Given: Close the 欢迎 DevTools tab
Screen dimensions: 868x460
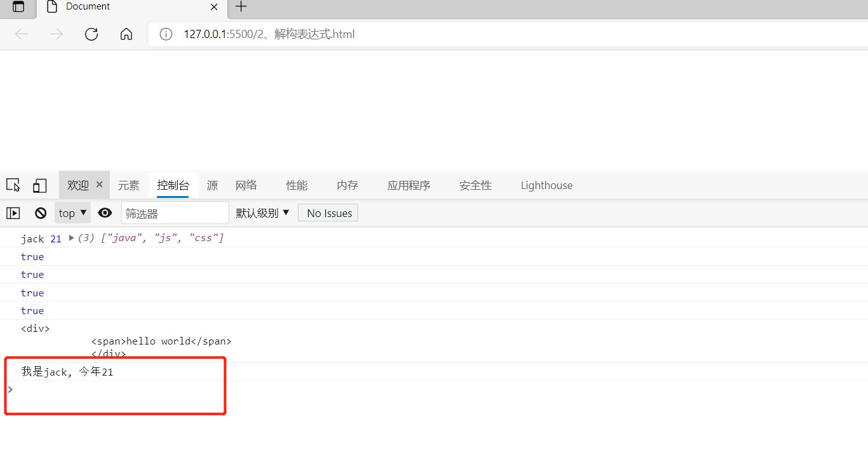Looking at the screenshot, I should (x=99, y=185).
